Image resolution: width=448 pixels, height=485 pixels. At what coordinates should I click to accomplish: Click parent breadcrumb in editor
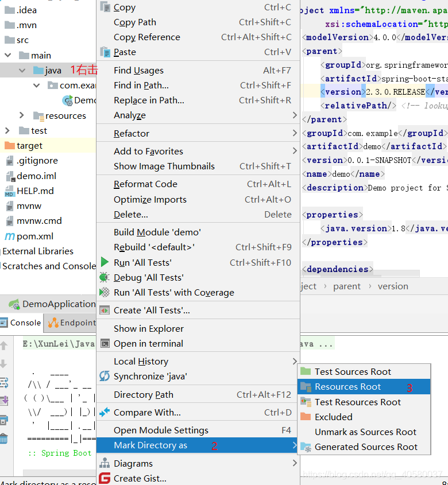pos(347,286)
